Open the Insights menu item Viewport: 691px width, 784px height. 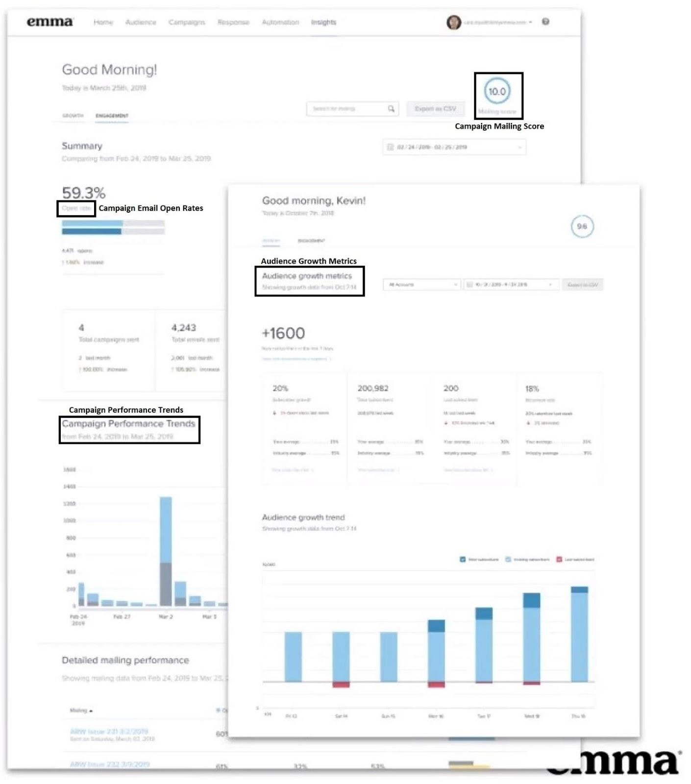tap(323, 22)
